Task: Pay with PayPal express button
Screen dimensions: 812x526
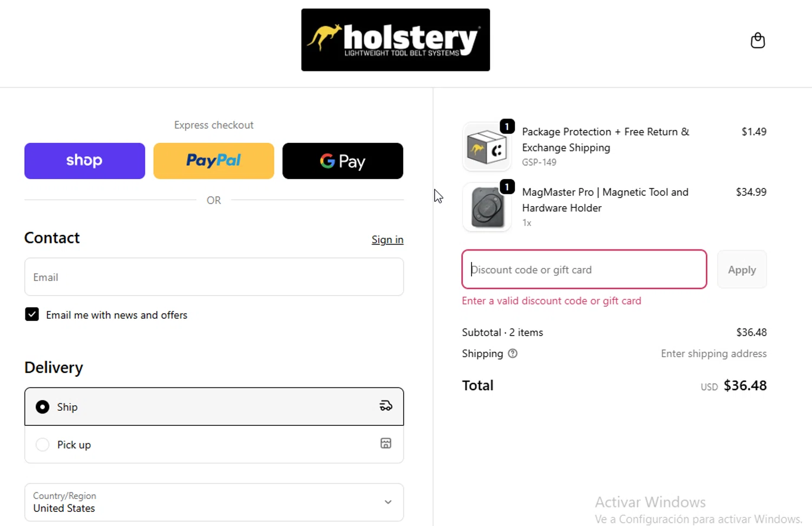Action: [214, 161]
